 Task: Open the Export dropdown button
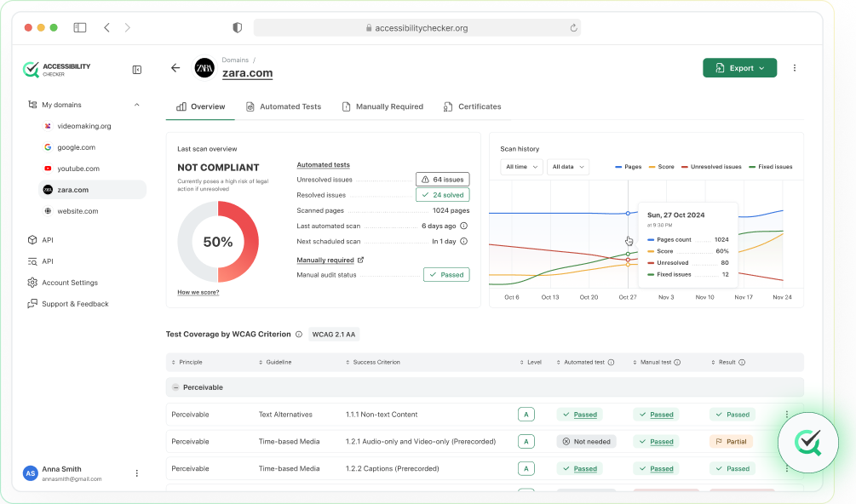[739, 68]
